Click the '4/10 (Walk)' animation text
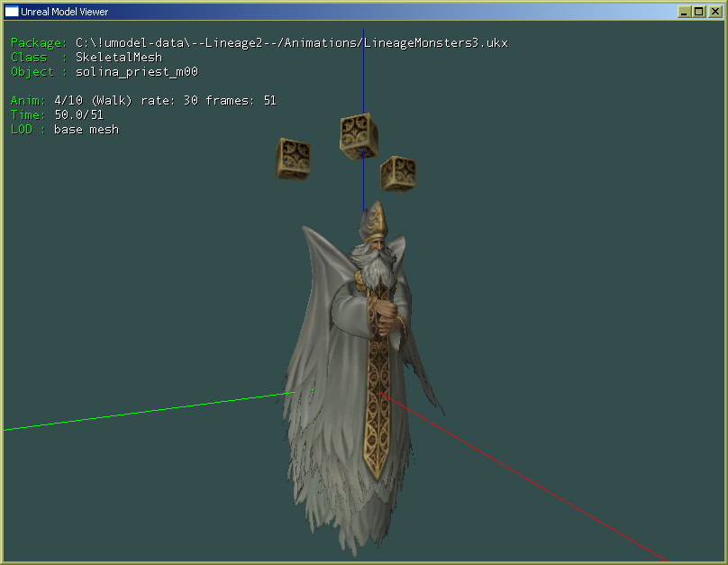Screen dimensions: 728x565 (93, 100)
